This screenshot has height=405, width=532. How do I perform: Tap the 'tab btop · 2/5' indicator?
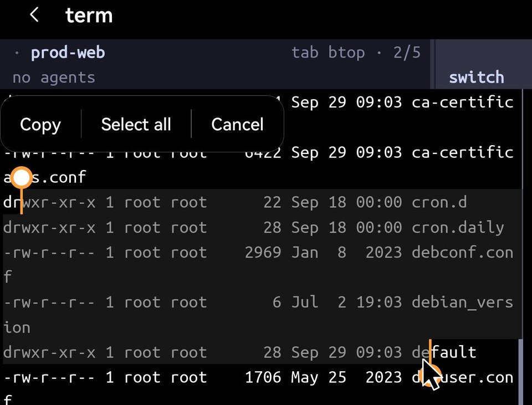(356, 53)
